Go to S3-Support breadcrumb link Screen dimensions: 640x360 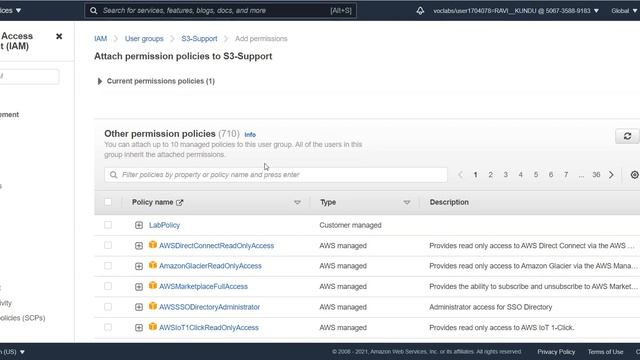coord(199,39)
